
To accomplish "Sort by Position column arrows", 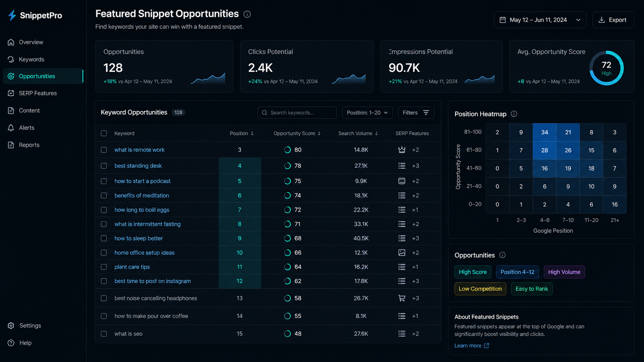I will 252,133.
